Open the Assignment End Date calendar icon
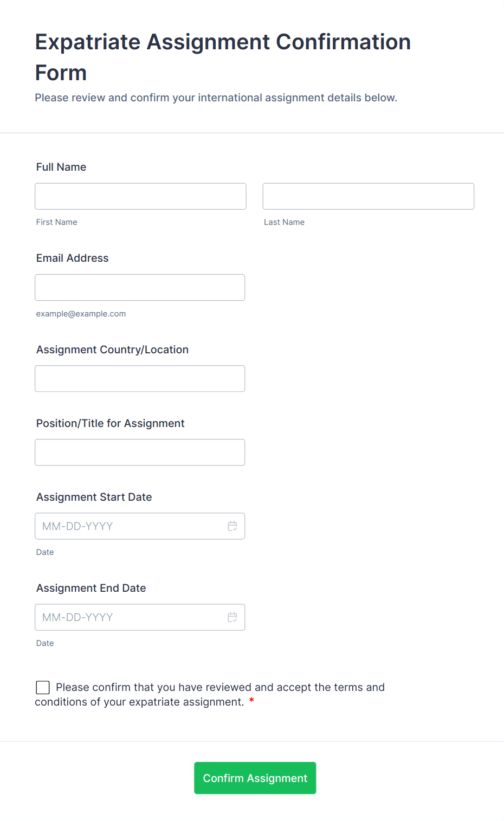 pos(232,617)
